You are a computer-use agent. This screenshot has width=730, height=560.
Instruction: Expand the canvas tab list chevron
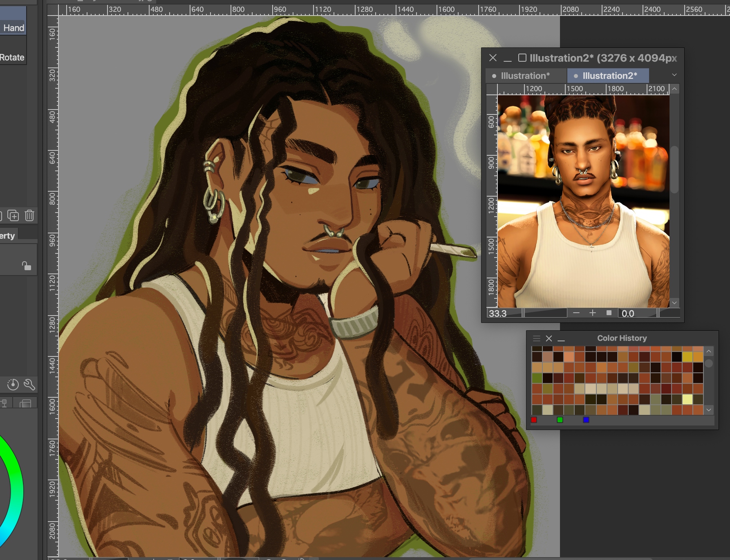coord(674,75)
